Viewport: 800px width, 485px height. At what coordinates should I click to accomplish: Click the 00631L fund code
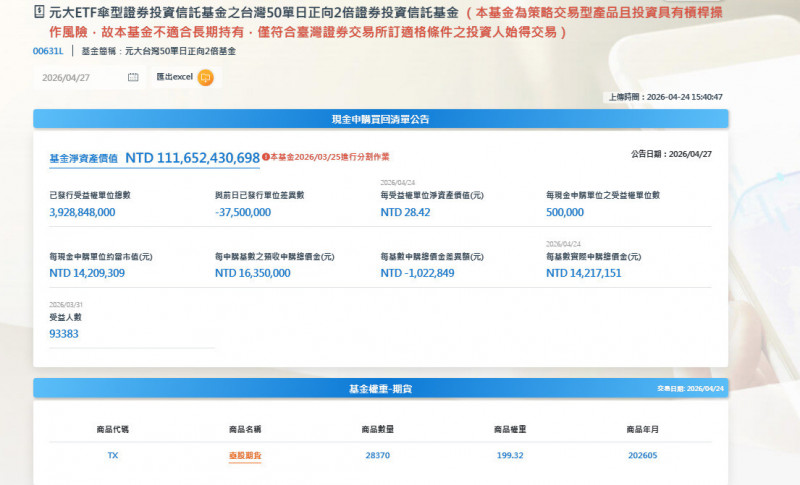point(47,49)
